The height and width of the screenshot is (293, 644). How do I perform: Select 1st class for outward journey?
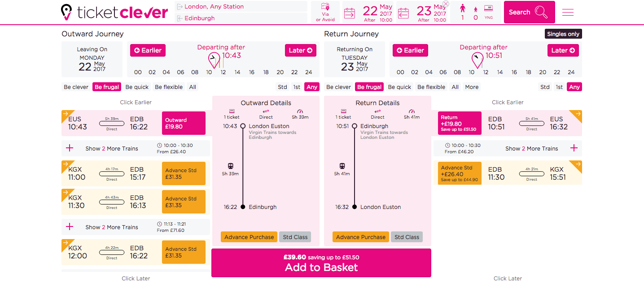coord(297,87)
